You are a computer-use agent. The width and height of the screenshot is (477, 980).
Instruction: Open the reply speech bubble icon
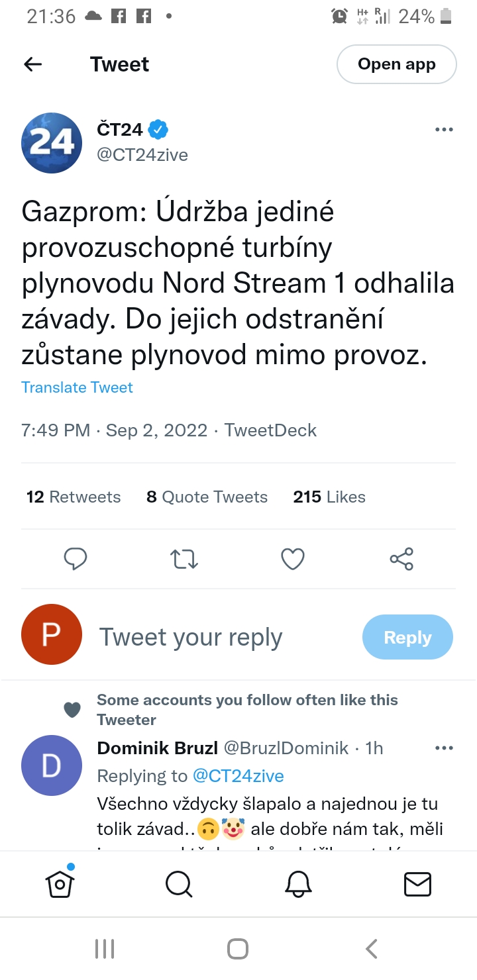pyautogui.click(x=76, y=559)
